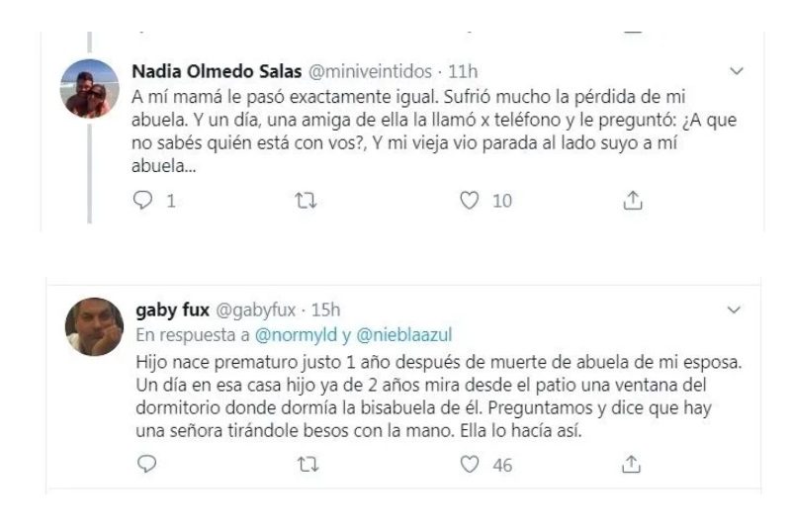Click the 15h timestamp on gaby's tweet
The image size is (791, 532).
[x=325, y=310]
